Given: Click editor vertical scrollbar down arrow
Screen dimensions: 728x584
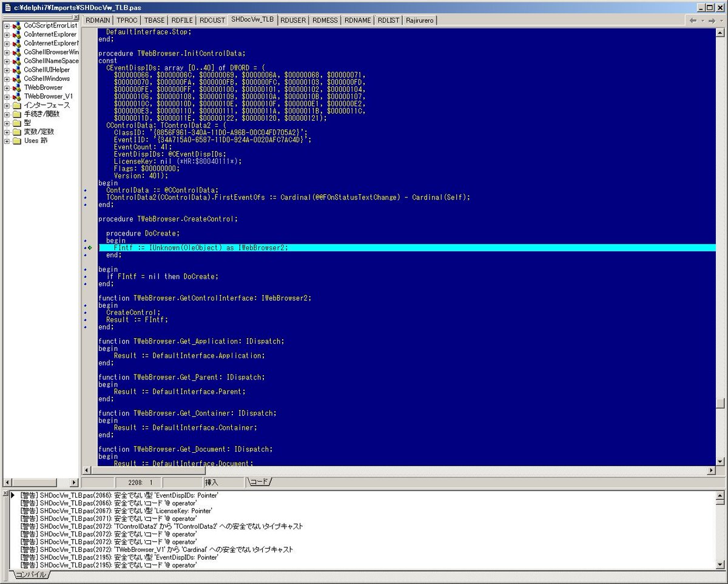Looking at the screenshot, I should pyautogui.click(x=720, y=461).
